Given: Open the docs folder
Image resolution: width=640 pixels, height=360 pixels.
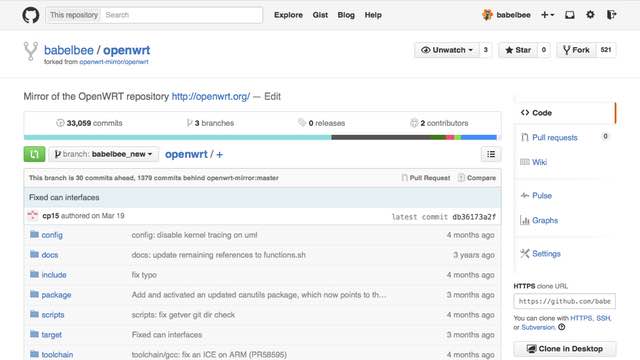Looking at the screenshot, I should 50,255.
